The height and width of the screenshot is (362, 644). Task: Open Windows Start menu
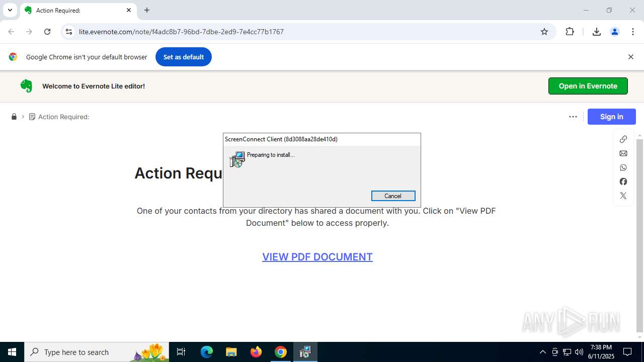point(12,352)
